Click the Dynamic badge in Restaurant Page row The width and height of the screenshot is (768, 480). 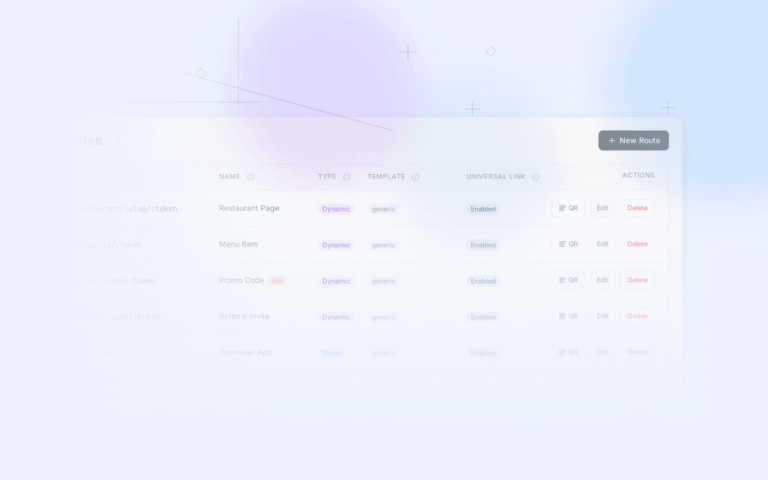336,209
